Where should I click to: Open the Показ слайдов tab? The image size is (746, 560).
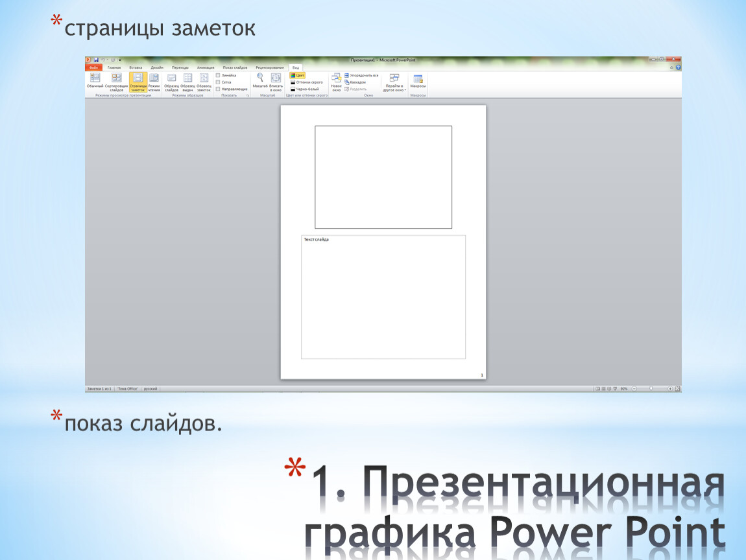tap(235, 67)
